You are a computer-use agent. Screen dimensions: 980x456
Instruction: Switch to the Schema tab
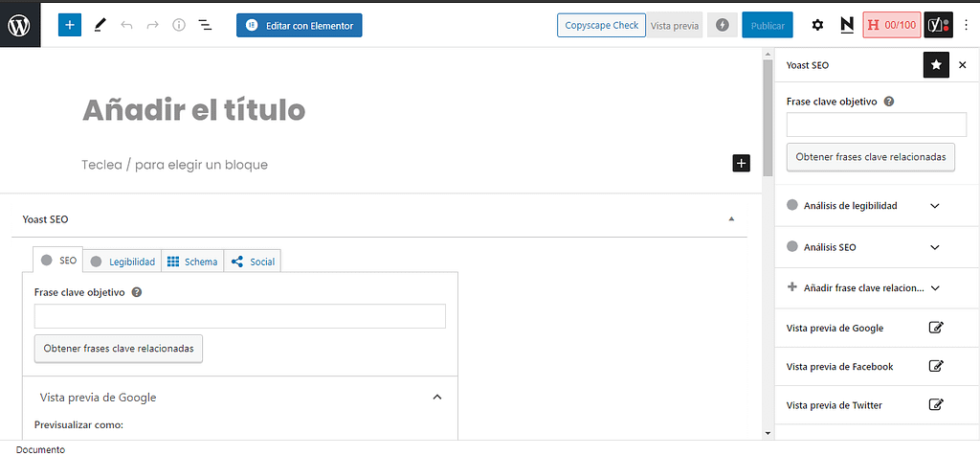click(192, 262)
